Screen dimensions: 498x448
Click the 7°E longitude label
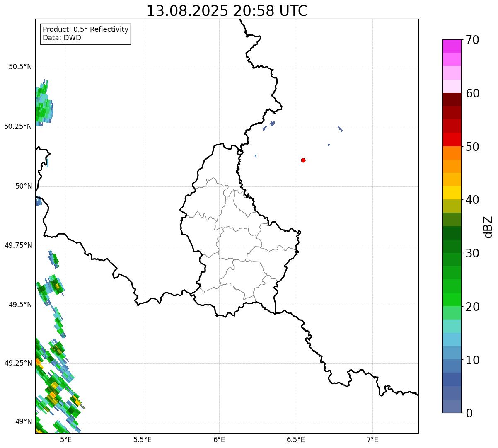pyautogui.click(x=372, y=439)
